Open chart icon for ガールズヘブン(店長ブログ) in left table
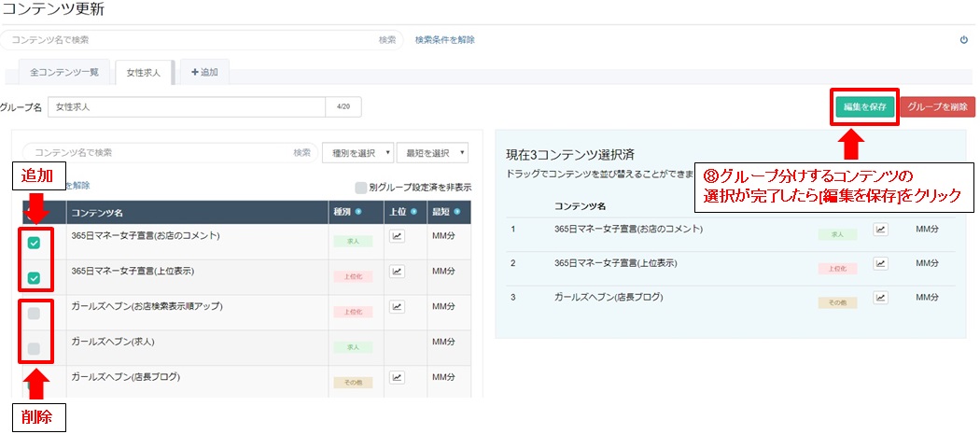This screenshot has width=980, height=434. [397, 376]
